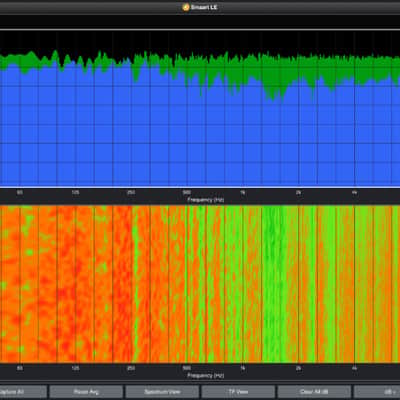
Task: Click the dB + button at bottom right
Action: (x=377, y=392)
